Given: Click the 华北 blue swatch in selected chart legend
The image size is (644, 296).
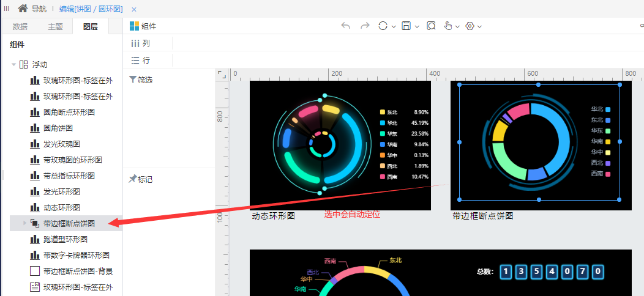Looking at the screenshot, I should [x=608, y=109].
